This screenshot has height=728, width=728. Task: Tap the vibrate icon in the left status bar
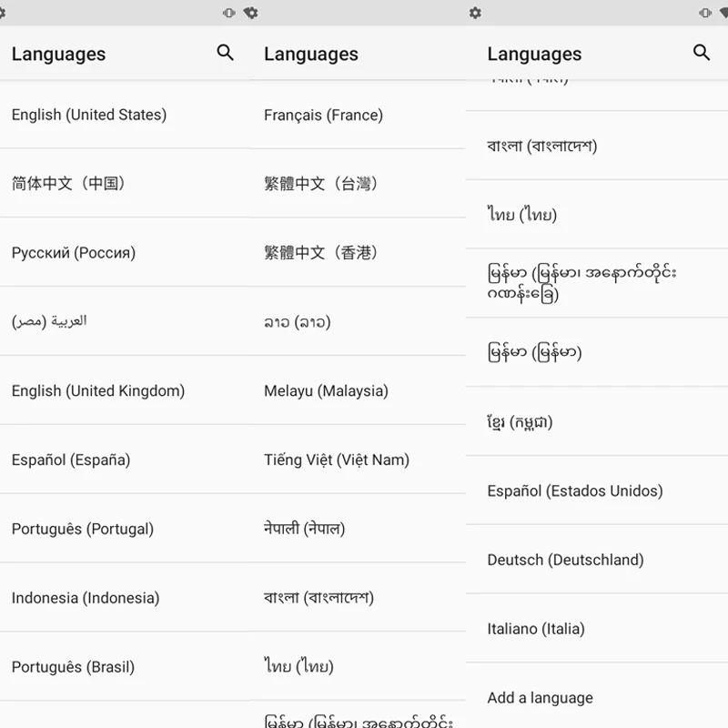tap(229, 13)
